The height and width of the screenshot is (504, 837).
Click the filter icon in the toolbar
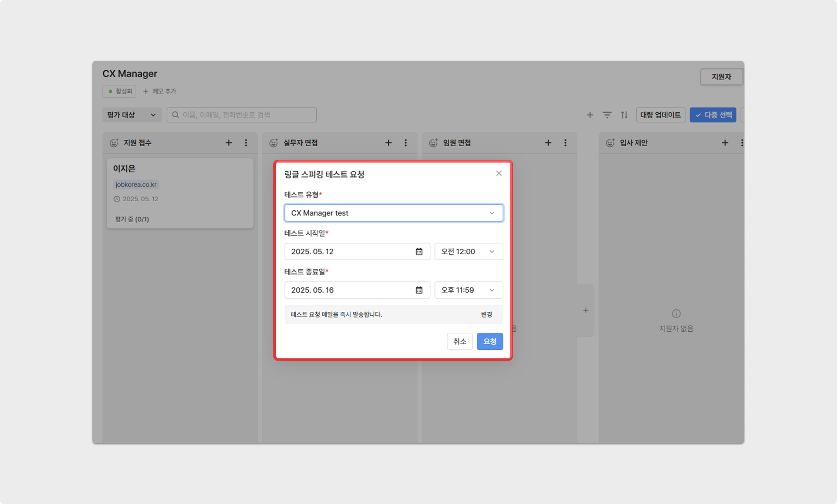click(x=607, y=115)
